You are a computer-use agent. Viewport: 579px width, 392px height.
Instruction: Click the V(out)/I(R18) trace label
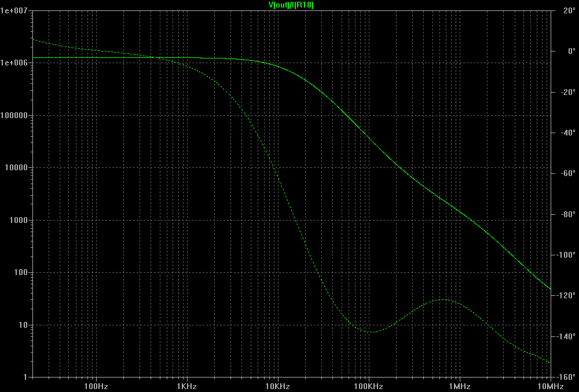pos(291,5)
